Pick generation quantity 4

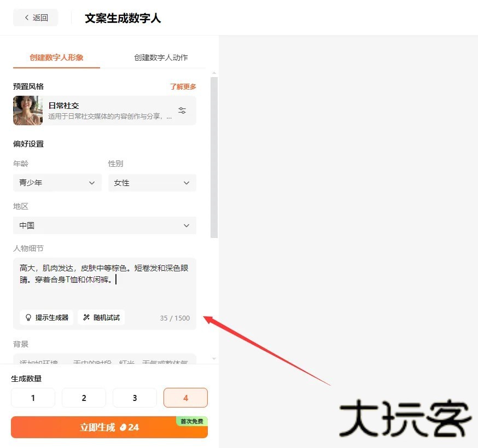(185, 398)
